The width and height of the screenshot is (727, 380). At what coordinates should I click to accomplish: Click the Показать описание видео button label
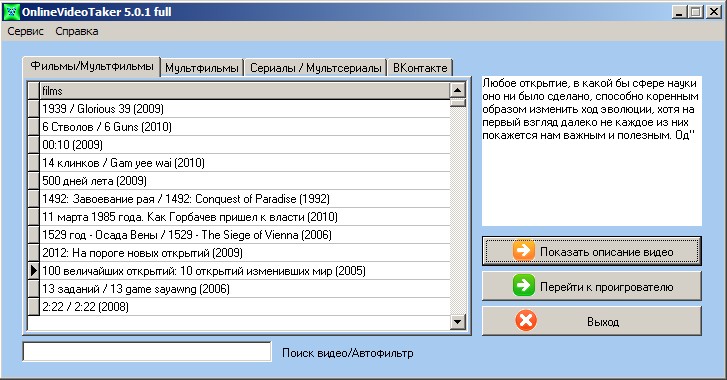coord(606,252)
